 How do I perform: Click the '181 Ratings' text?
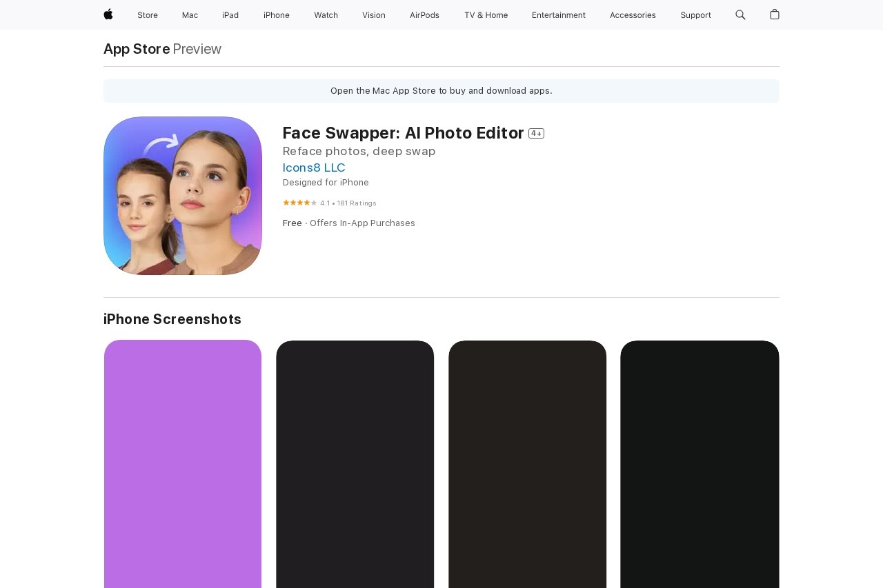[357, 203]
